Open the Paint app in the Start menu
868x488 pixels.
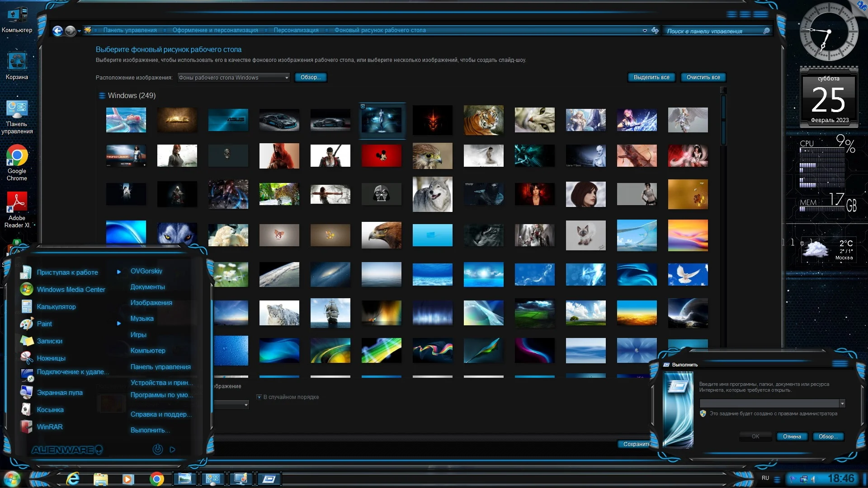click(44, 324)
